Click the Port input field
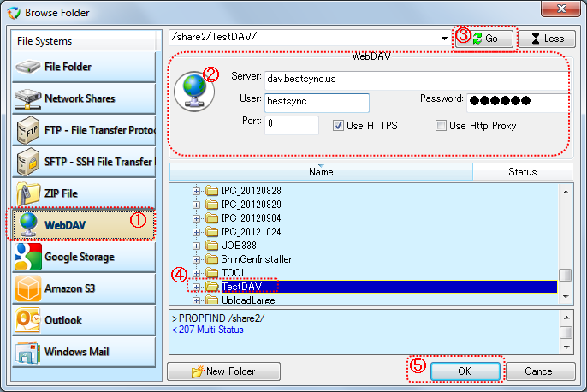Screen dimensions: 587x392 [292, 125]
